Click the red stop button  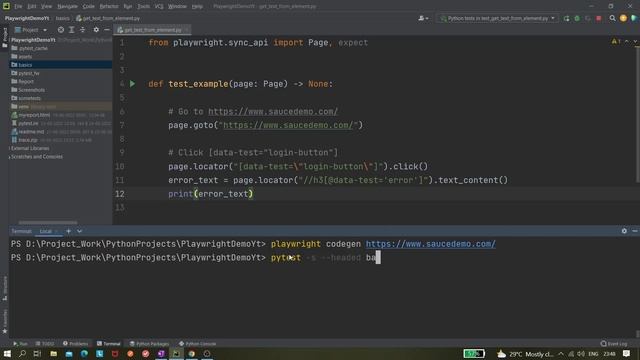click(x=599, y=18)
